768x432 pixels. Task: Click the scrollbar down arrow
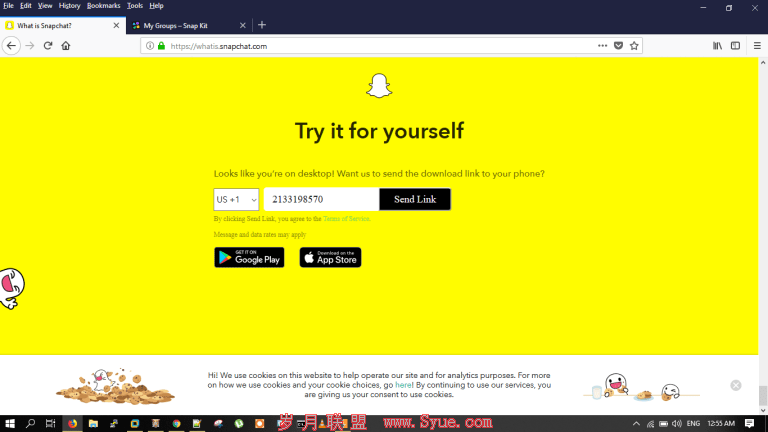(x=763, y=410)
